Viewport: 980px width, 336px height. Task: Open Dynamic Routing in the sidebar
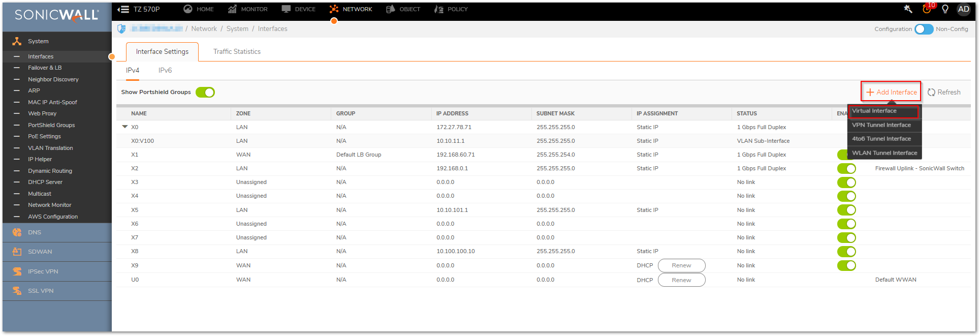tap(50, 171)
